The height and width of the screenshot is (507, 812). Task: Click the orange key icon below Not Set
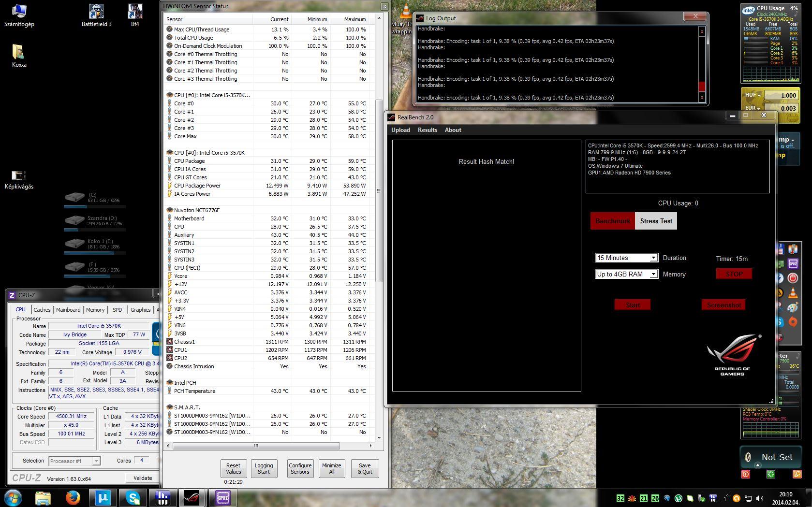[797, 474]
